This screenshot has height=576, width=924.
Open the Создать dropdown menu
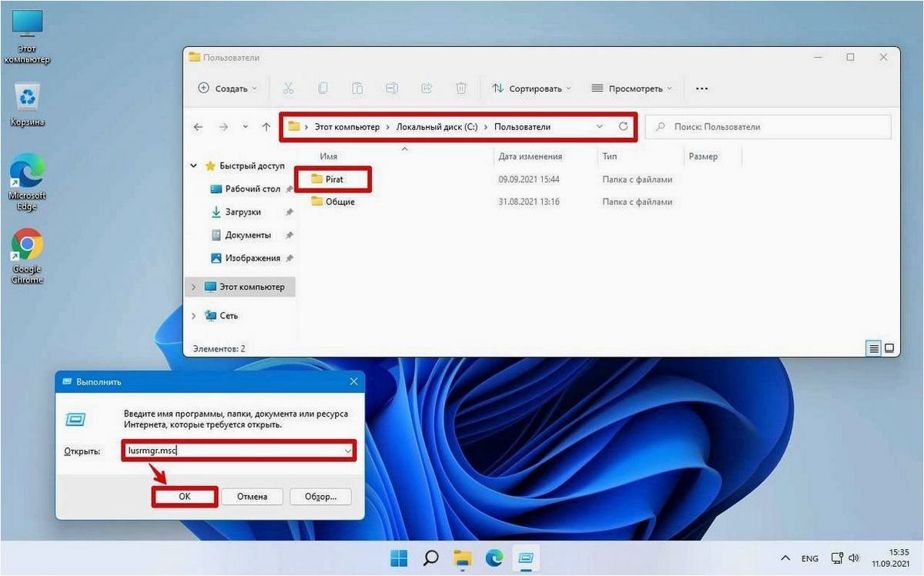click(228, 89)
